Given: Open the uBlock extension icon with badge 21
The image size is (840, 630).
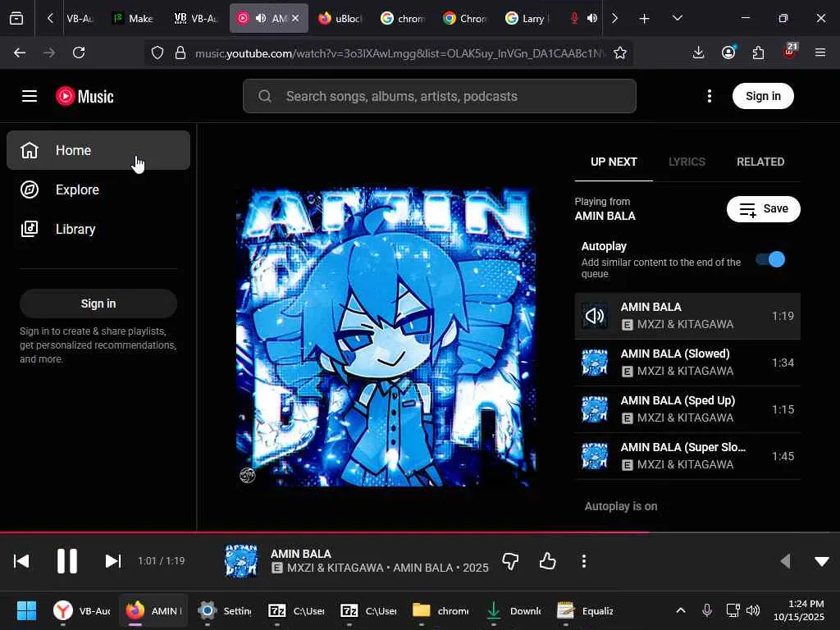Looking at the screenshot, I should (x=790, y=52).
